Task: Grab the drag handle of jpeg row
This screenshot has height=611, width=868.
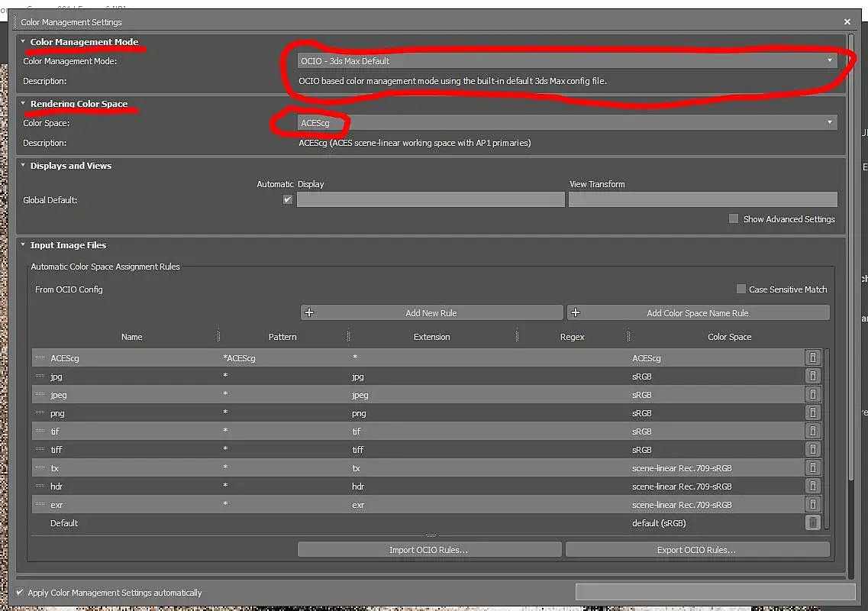Action: coord(40,394)
